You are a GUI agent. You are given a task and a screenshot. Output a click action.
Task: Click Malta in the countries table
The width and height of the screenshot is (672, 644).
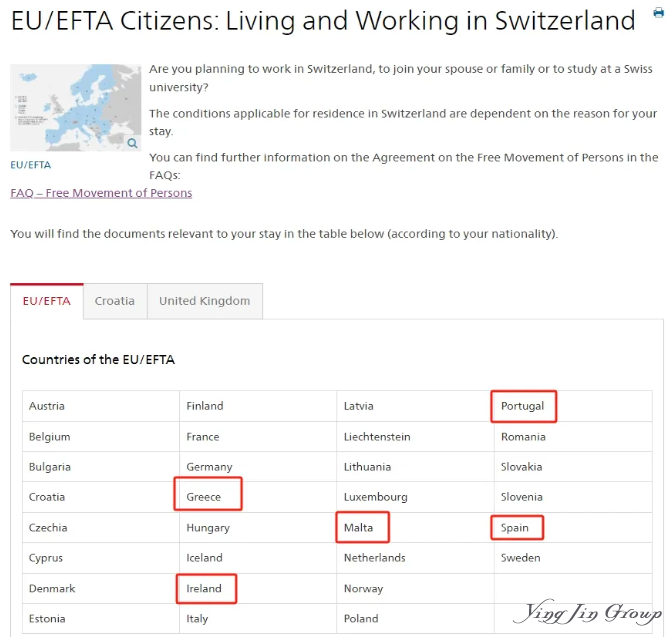(358, 527)
